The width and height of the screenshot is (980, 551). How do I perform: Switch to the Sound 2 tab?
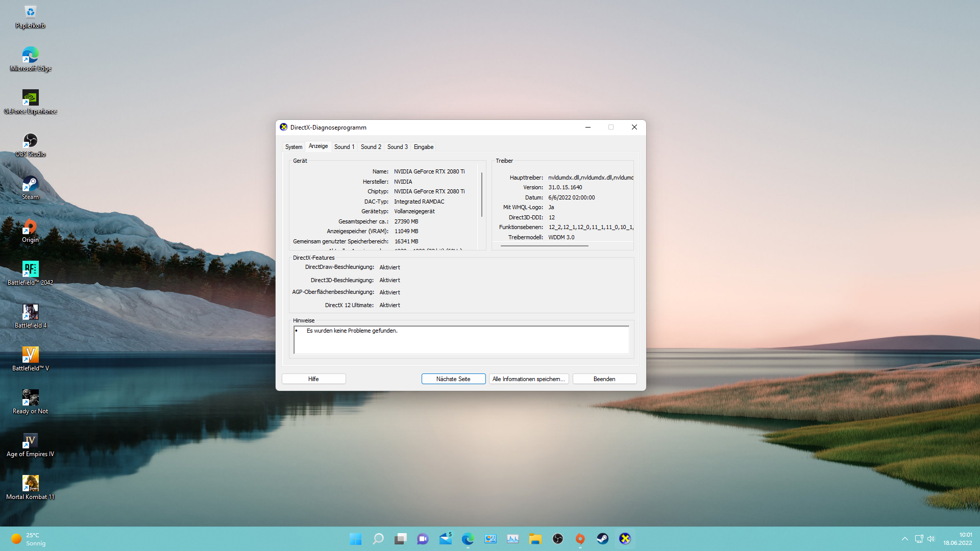pos(371,147)
